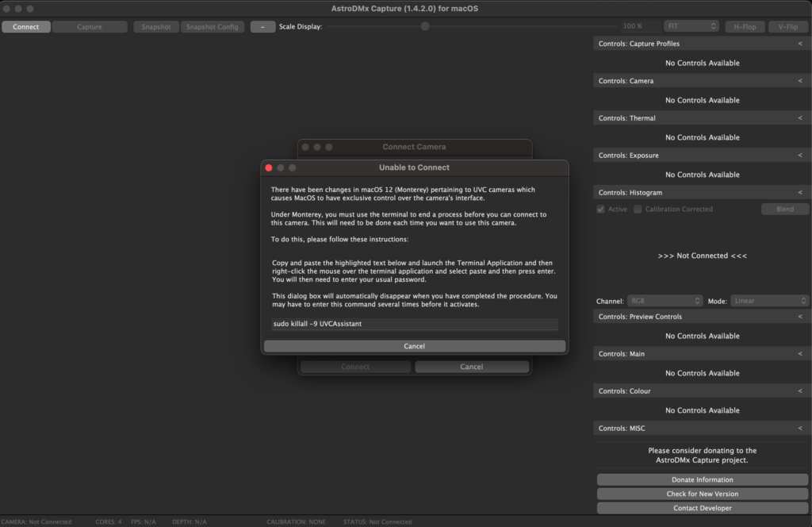The width and height of the screenshot is (812, 527).
Task: Collapse the Controls: Exposure section
Action: click(x=800, y=156)
